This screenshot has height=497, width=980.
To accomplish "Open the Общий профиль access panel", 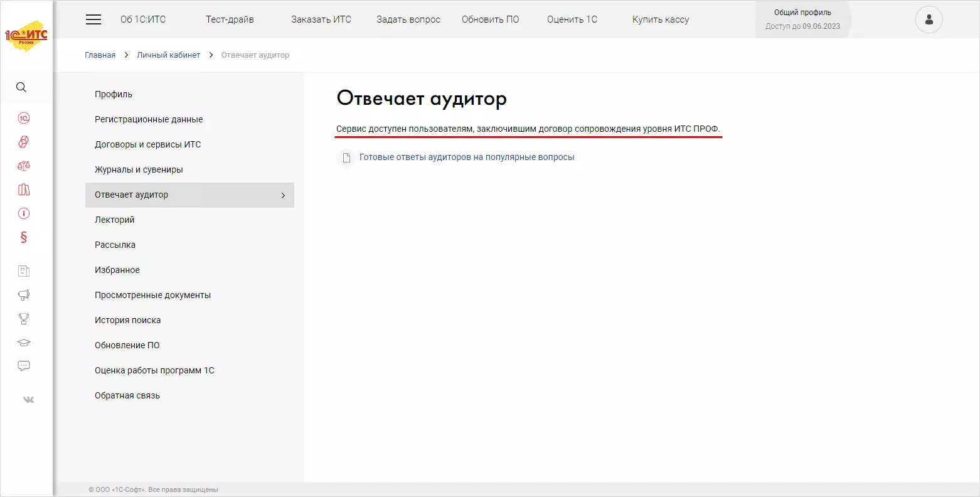I will [802, 19].
